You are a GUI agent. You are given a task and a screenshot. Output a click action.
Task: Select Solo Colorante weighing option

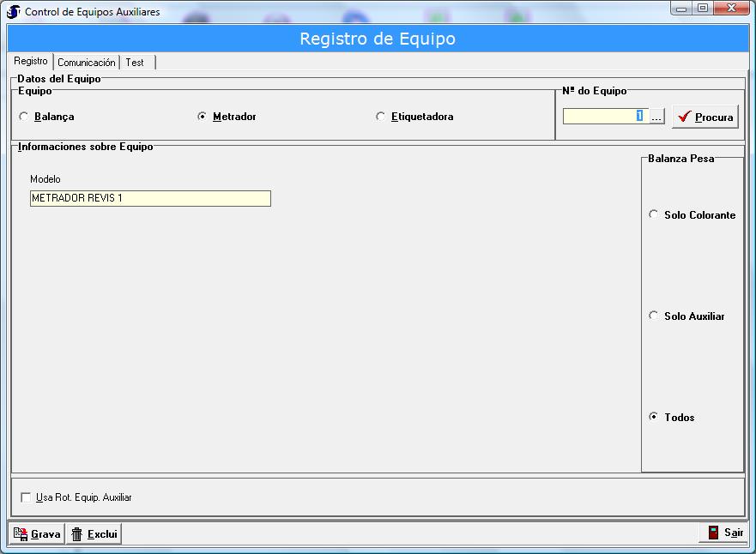coord(654,215)
